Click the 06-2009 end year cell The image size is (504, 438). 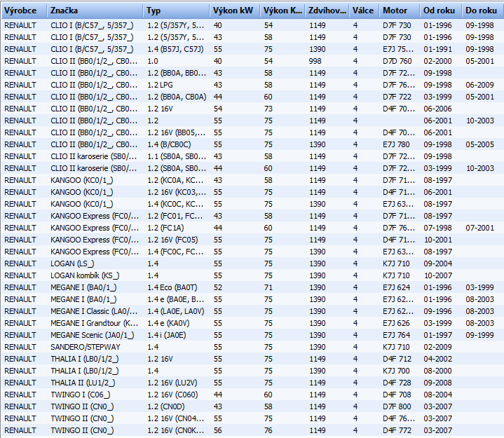coord(480,85)
